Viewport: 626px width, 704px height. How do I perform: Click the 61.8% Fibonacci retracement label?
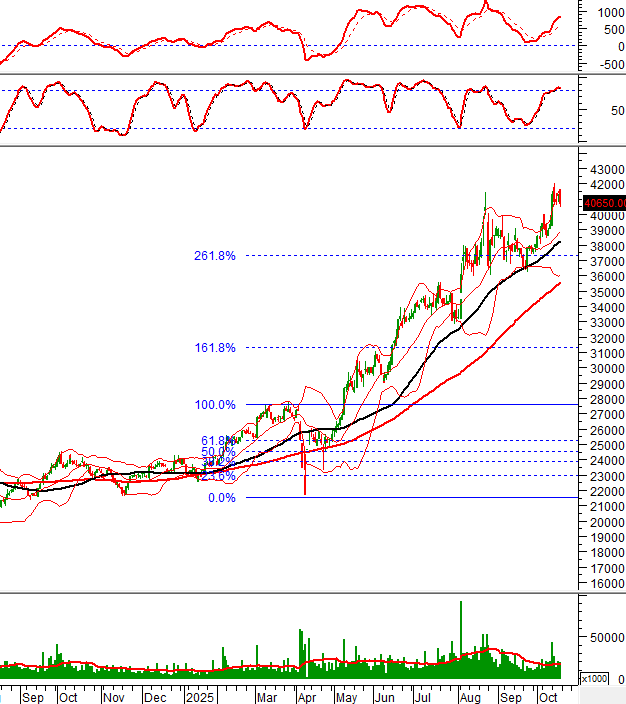click(x=216, y=440)
